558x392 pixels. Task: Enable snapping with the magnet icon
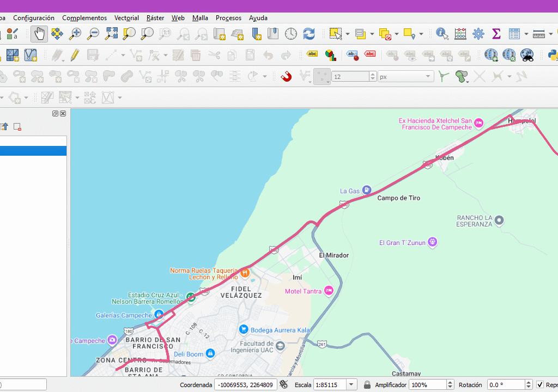[286, 77]
